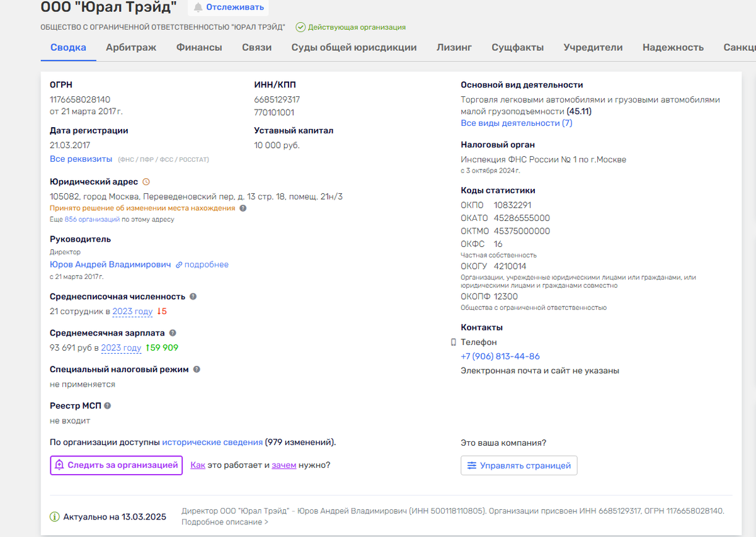Click the company title ООО "Юрал Трэйд"

(109, 8)
